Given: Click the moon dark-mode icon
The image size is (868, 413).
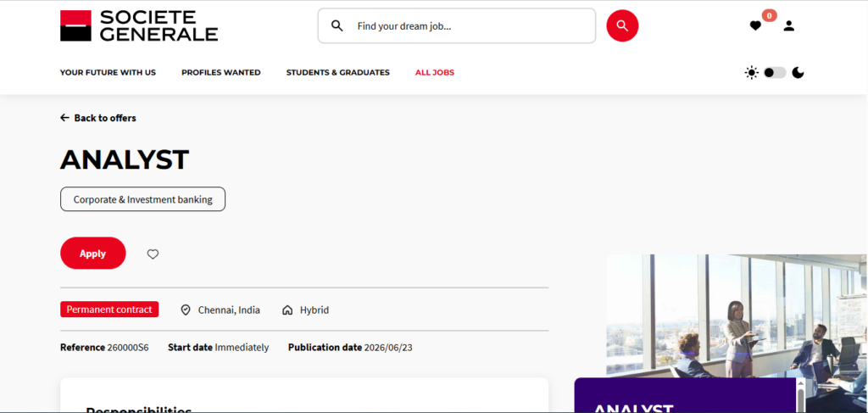Looking at the screenshot, I should [x=798, y=73].
